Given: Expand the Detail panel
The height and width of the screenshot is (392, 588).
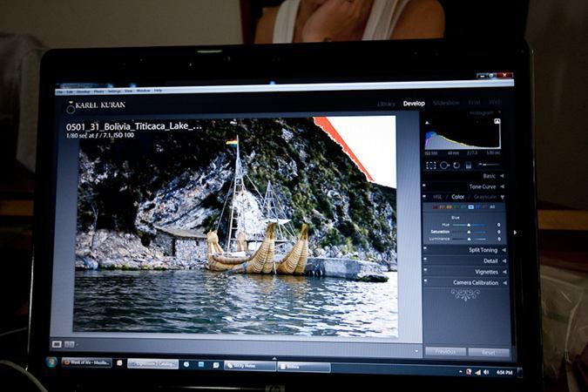Looking at the screenshot, I should (x=504, y=260).
